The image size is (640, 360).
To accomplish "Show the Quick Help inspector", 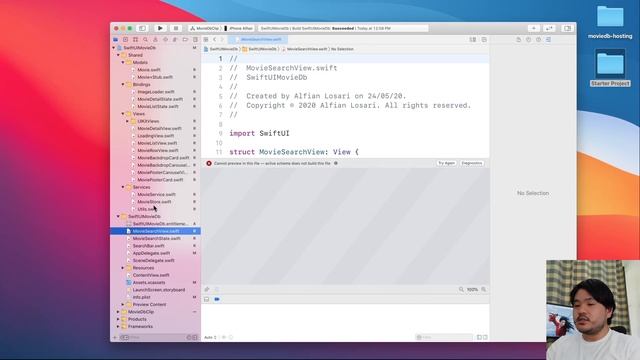I will [538, 40].
